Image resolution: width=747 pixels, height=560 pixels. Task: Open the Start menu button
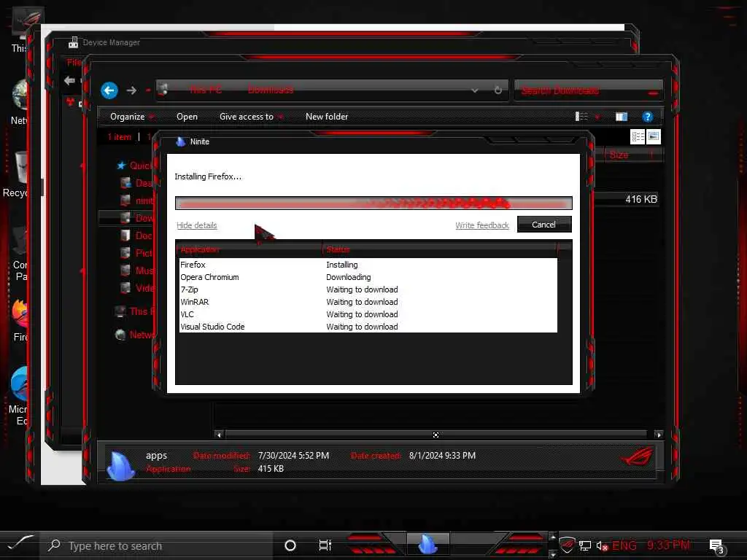(x=20, y=543)
